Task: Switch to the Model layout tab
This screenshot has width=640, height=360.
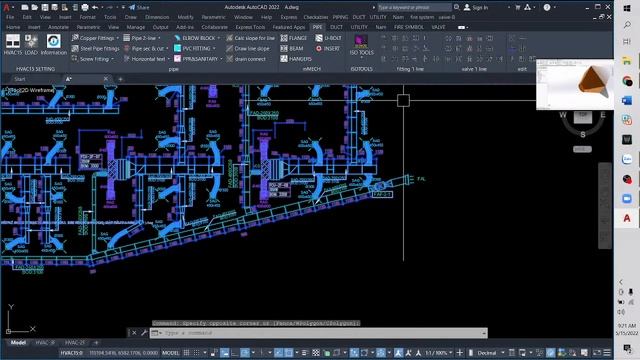Action: tap(18, 342)
